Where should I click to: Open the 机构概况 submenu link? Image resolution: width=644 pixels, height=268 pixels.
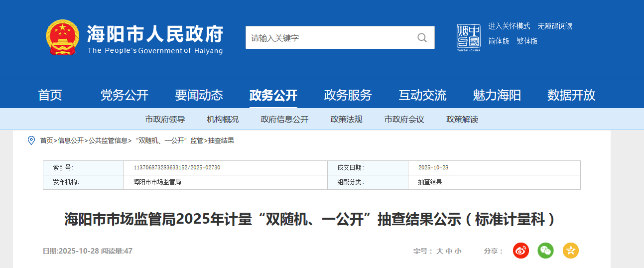(x=223, y=120)
